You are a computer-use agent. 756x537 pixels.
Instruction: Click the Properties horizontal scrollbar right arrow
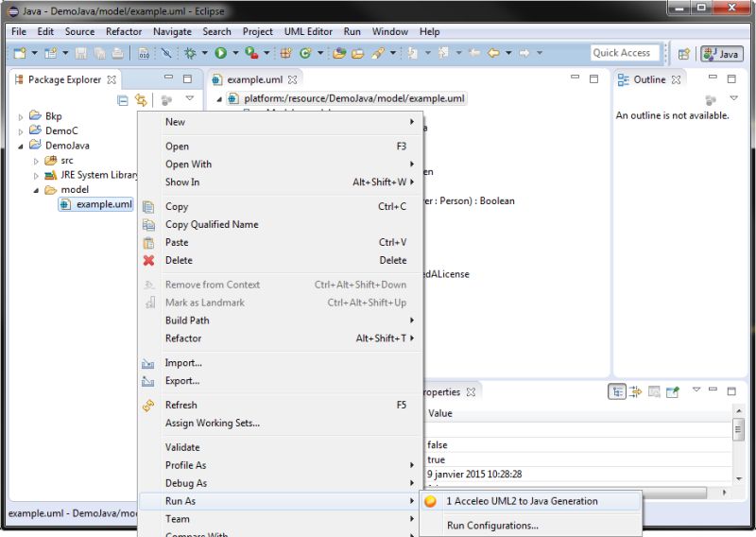coord(724,493)
